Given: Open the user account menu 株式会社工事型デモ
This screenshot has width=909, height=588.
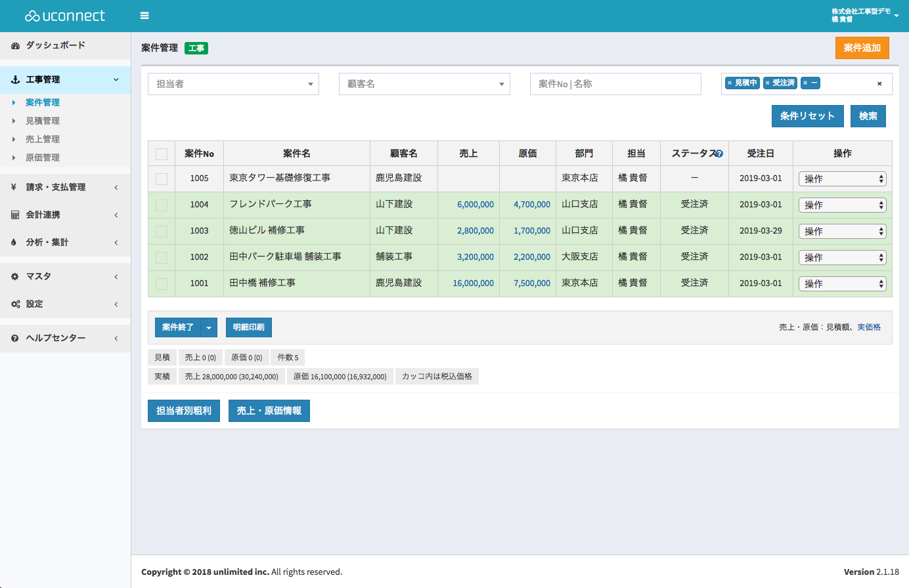Looking at the screenshot, I should click(x=864, y=15).
